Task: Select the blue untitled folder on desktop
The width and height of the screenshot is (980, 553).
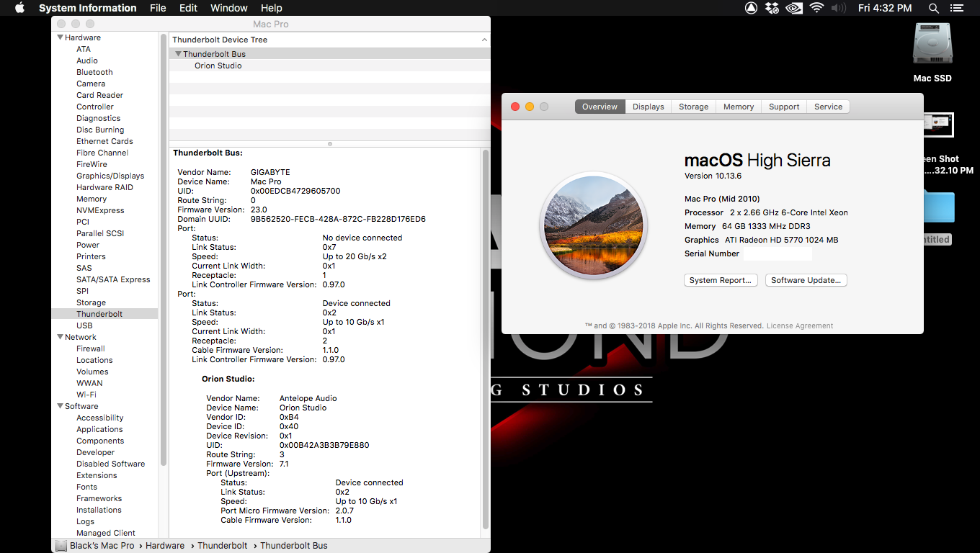Action: 939,207
